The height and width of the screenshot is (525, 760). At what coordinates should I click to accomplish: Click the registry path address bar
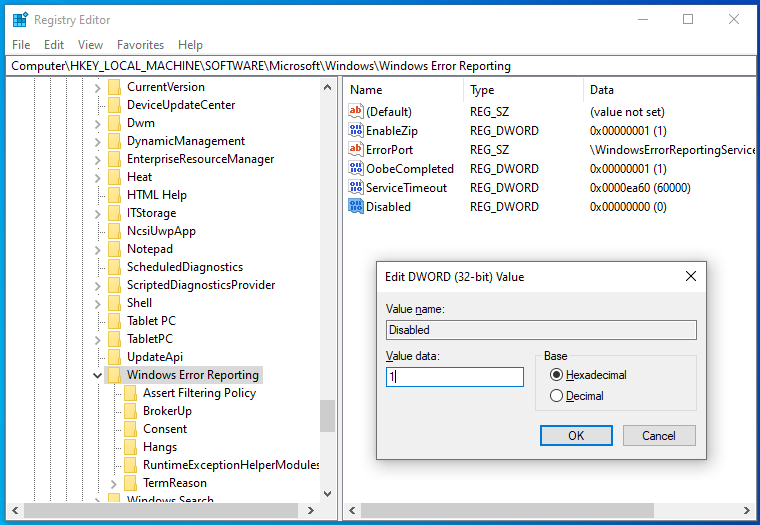380,66
